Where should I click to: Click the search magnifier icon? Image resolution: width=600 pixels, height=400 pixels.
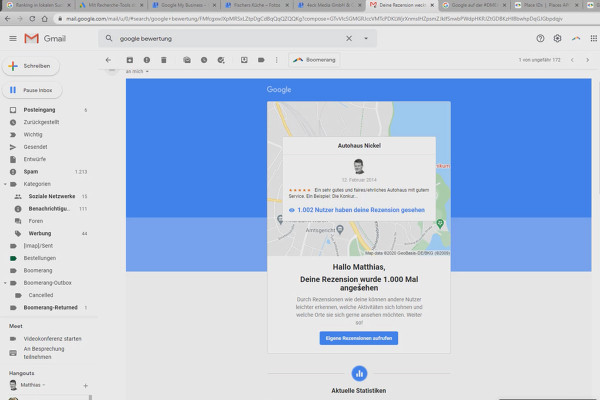(109, 38)
